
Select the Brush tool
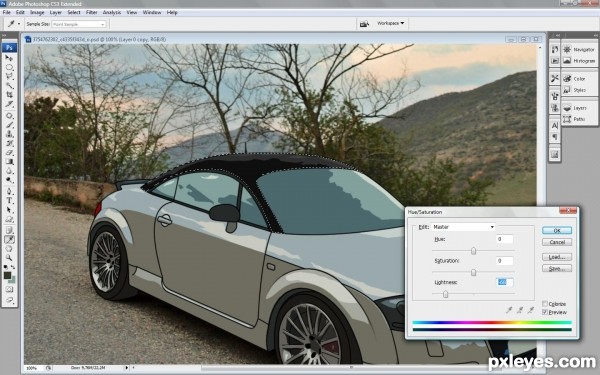(x=9, y=125)
